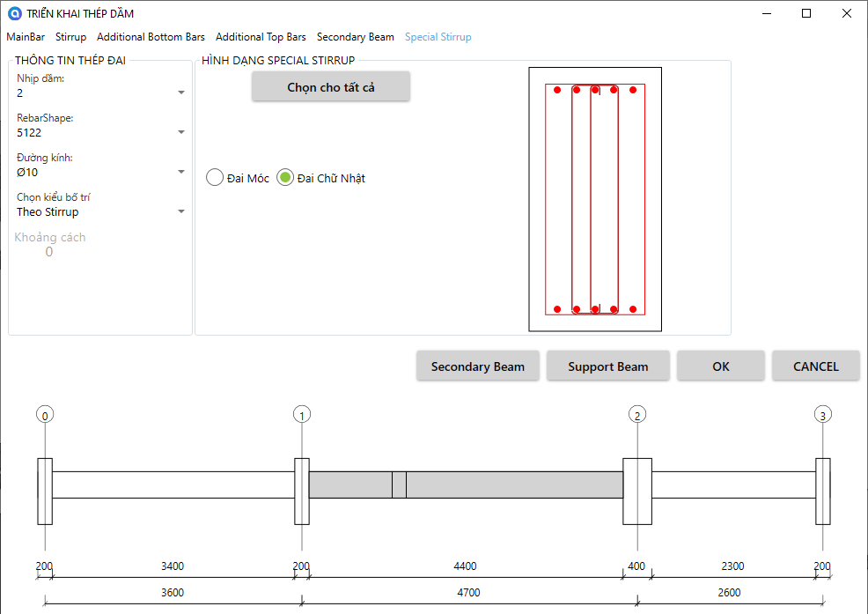
Task: Select the shaded middle span, length 4400
Action: (x=466, y=485)
